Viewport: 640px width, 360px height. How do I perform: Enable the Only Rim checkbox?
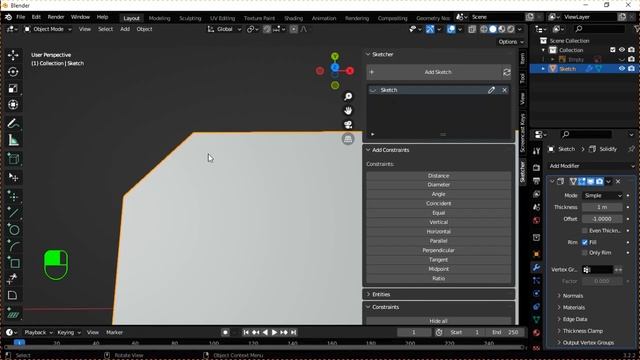pyautogui.click(x=584, y=253)
